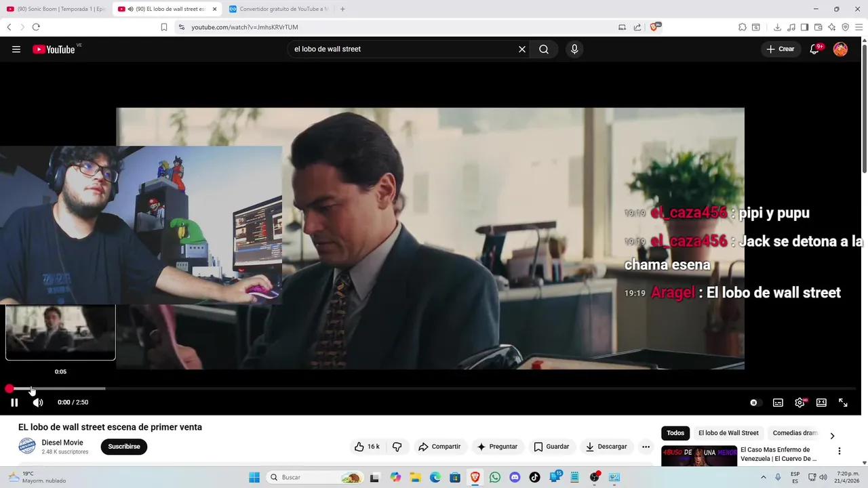Open Discord from the taskbar
868x488 pixels.
(515, 477)
